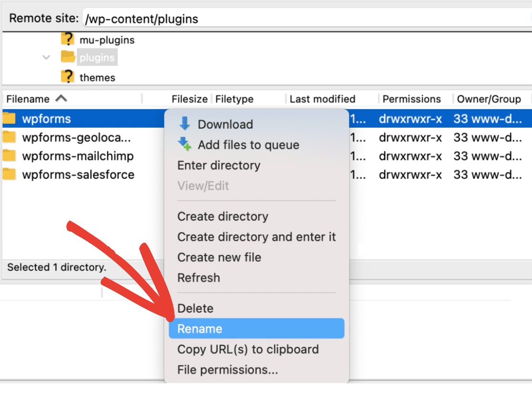Click the Add files to queue icon
Image resolution: width=532 pixels, height=400 pixels.
tap(184, 144)
